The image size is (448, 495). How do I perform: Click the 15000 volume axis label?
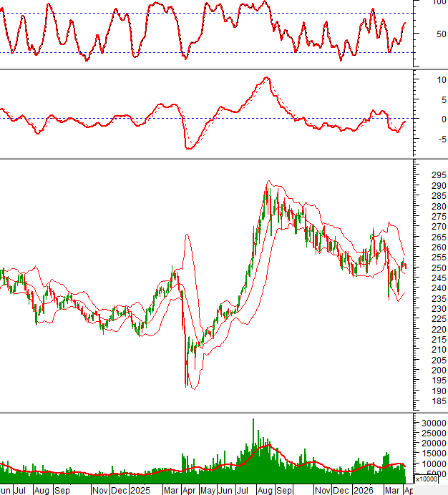coord(430,454)
